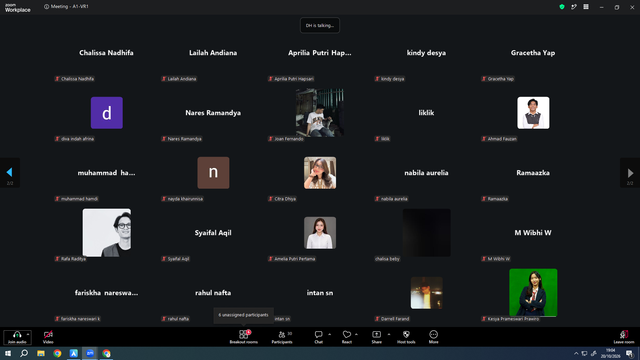
Task: Select Ahmad Fauzan's profile picture
Action: pyautogui.click(x=533, y=113)
